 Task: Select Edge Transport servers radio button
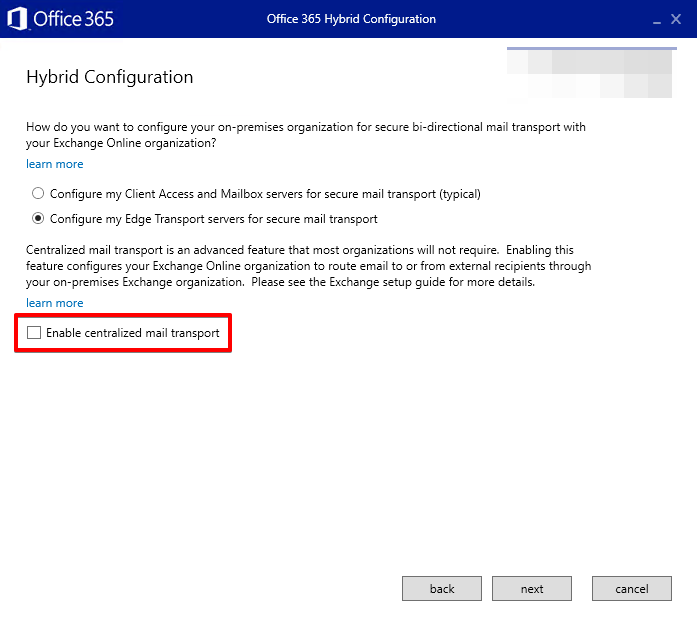pos(38,219)
